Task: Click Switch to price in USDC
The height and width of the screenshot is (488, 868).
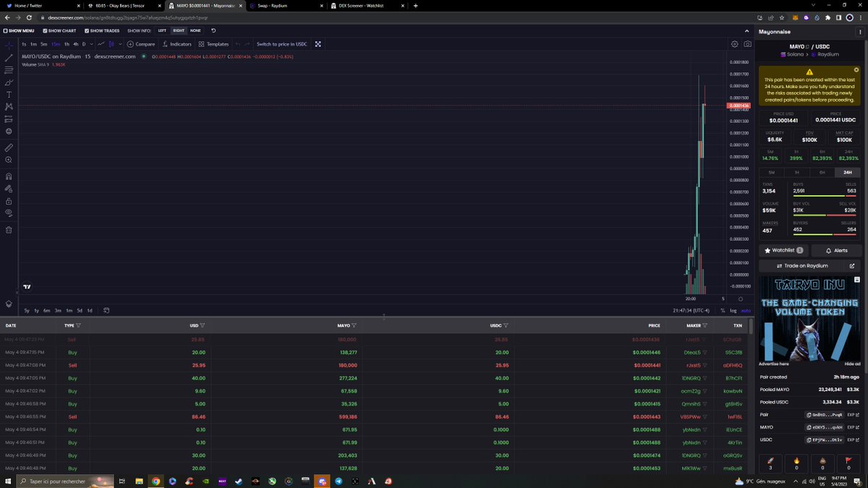Action: tap(282, 44)
